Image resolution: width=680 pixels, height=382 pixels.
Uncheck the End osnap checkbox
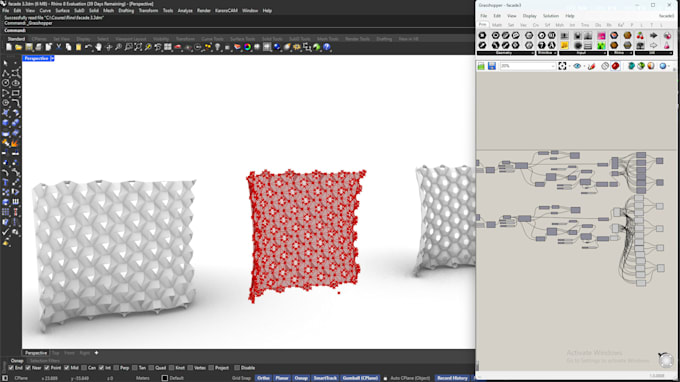tap(11, 368)
